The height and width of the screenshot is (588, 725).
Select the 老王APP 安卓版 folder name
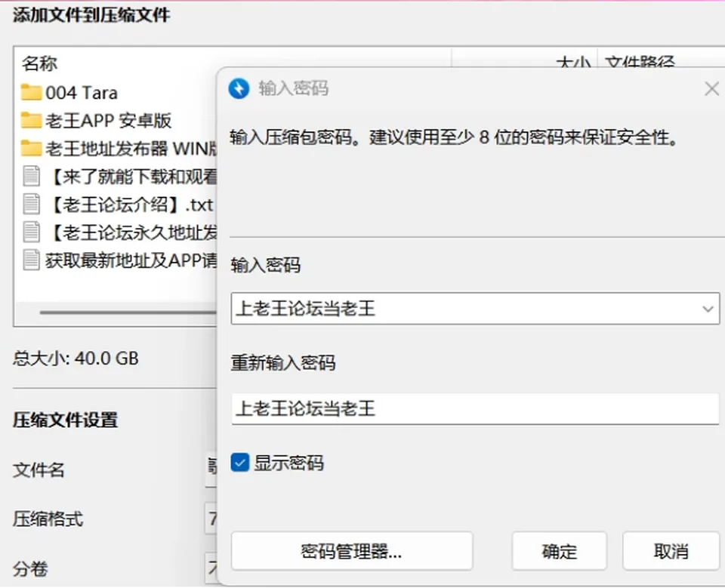108,121
